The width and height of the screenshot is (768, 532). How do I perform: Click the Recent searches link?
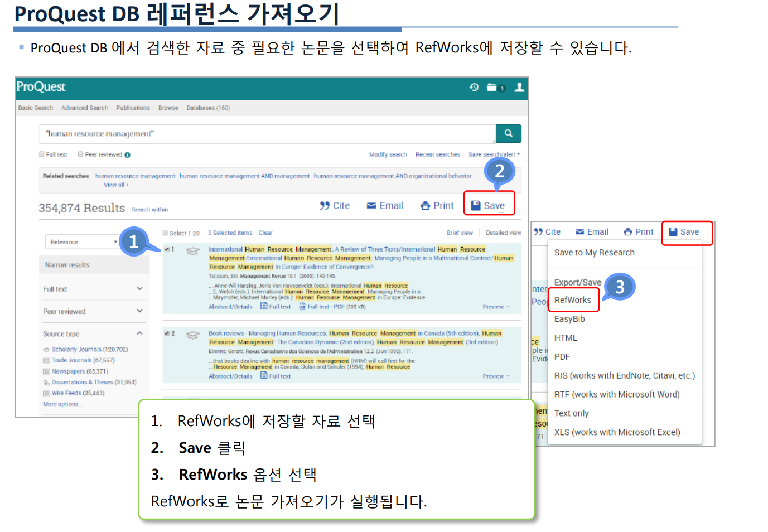(x=438, y=154)
